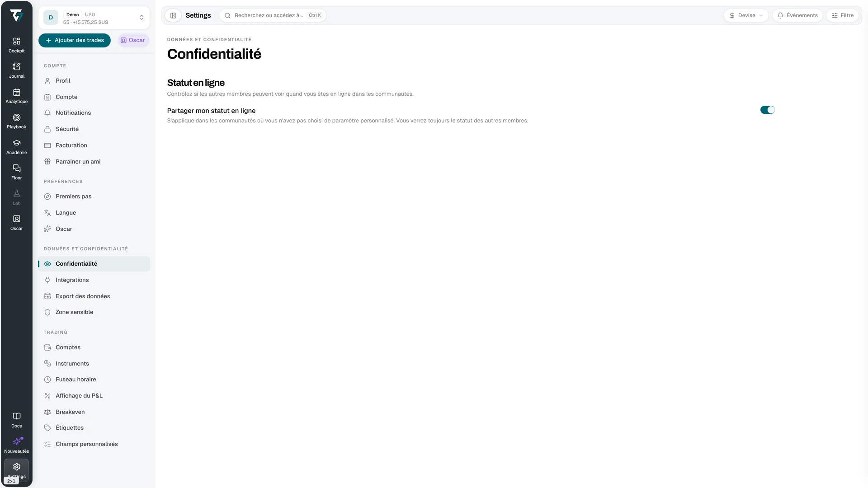Open Comptes under Trading
Image resolution: width=868 pixels, height=488 pixels.
click(x=94, y=347)
